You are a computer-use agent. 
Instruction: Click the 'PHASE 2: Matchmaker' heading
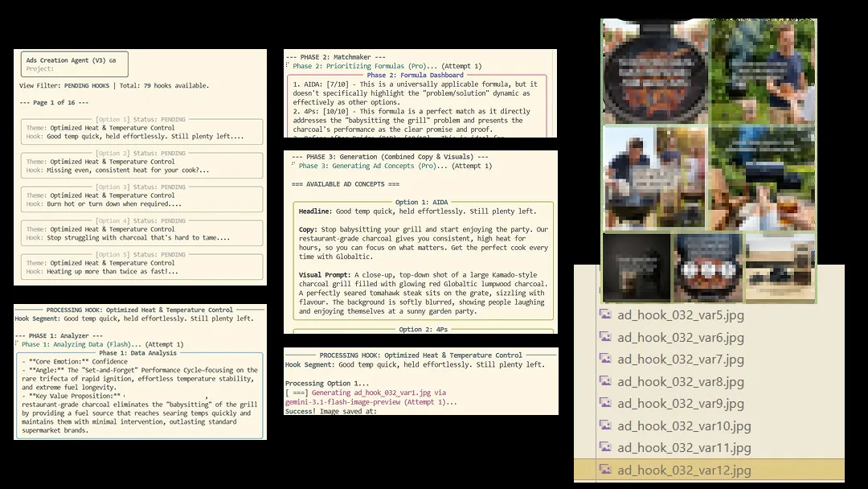pos(335,57)
